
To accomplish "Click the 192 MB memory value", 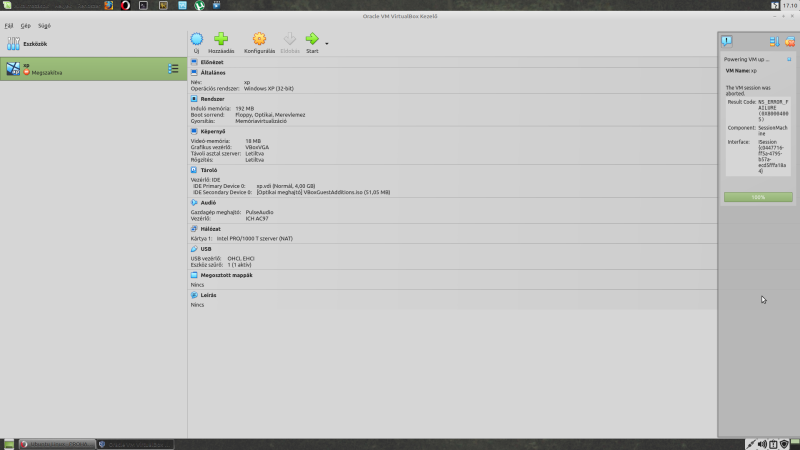I will [244, 109].
